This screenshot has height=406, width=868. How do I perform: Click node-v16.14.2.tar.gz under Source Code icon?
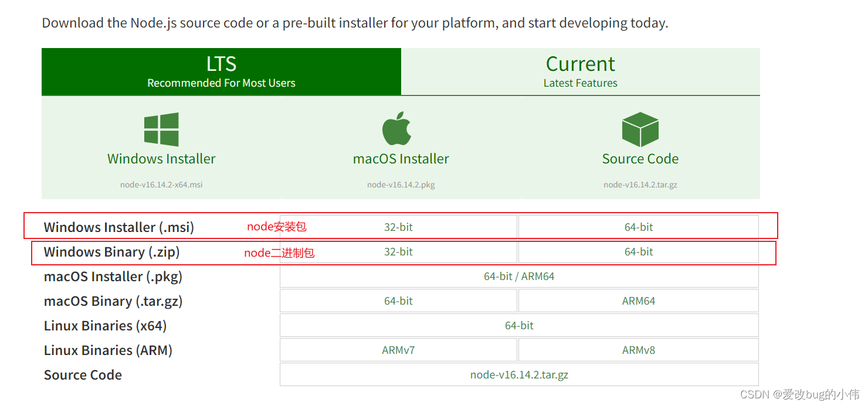point(640,185)
